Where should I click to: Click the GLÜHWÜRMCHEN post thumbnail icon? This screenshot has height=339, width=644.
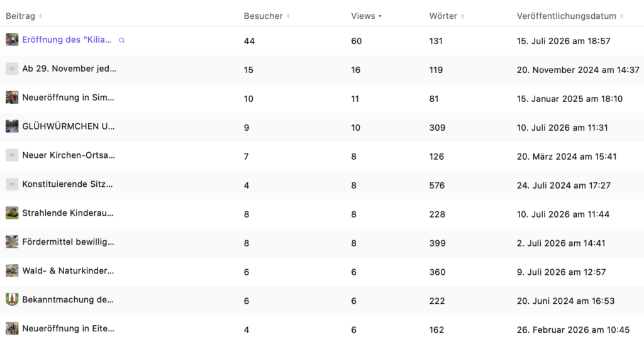[12, 126]
